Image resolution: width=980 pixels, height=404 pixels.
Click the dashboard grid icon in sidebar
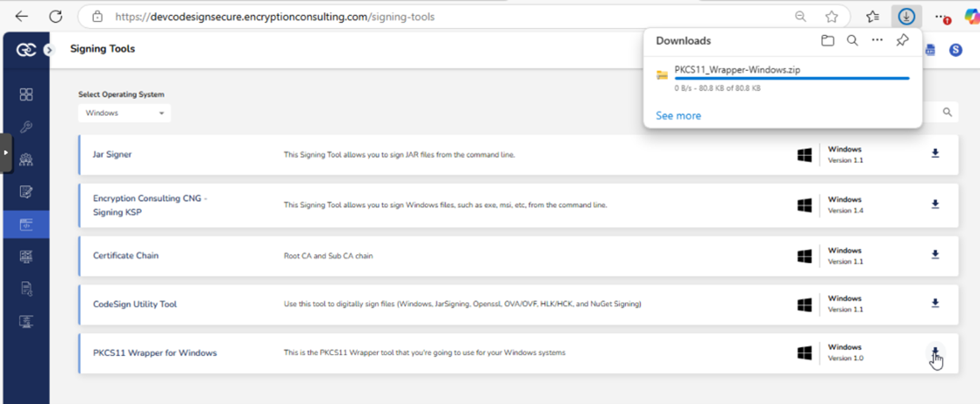pyautogui.click(x=26, y=95)
